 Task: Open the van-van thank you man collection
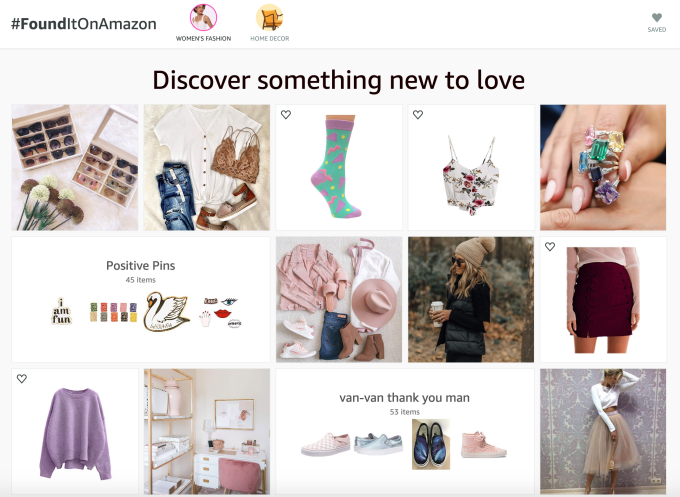pos(404,398)
